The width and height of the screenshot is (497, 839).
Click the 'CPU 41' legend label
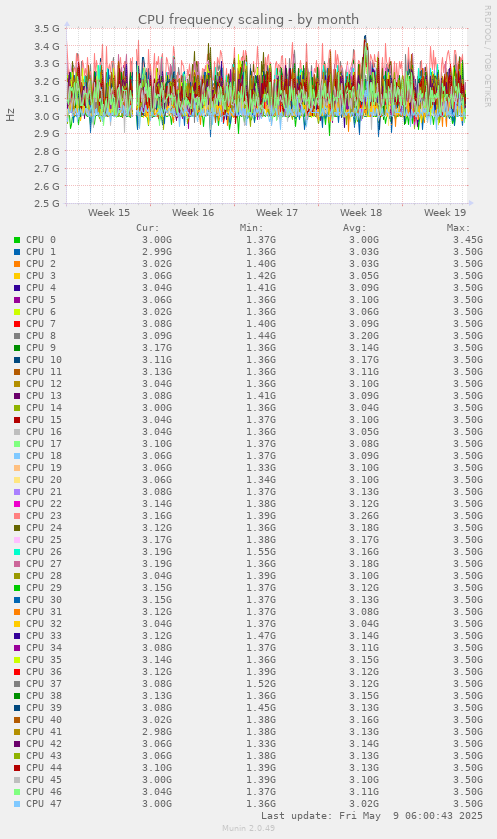pos(44,731)
